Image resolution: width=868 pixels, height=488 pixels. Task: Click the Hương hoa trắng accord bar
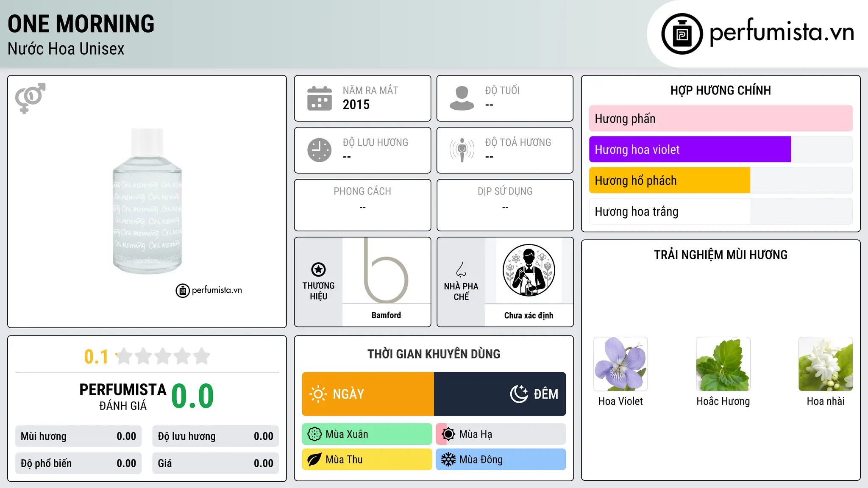[x=721, y=211]
